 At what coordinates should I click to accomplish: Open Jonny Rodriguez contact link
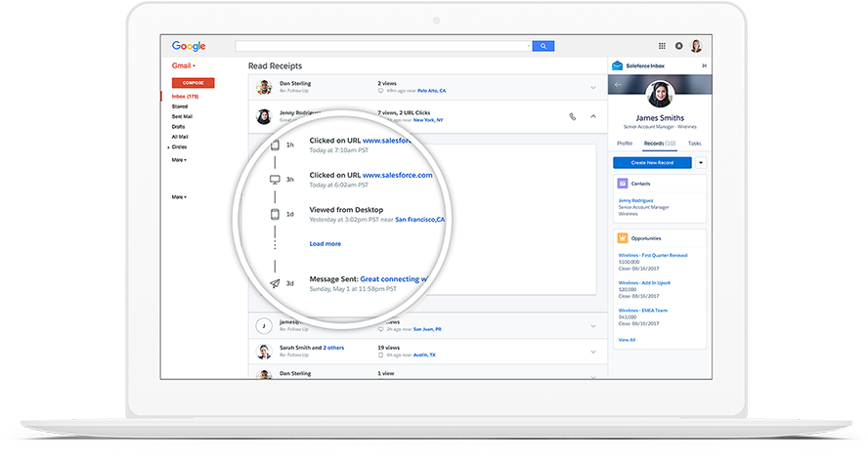click(x=635, y=200)
